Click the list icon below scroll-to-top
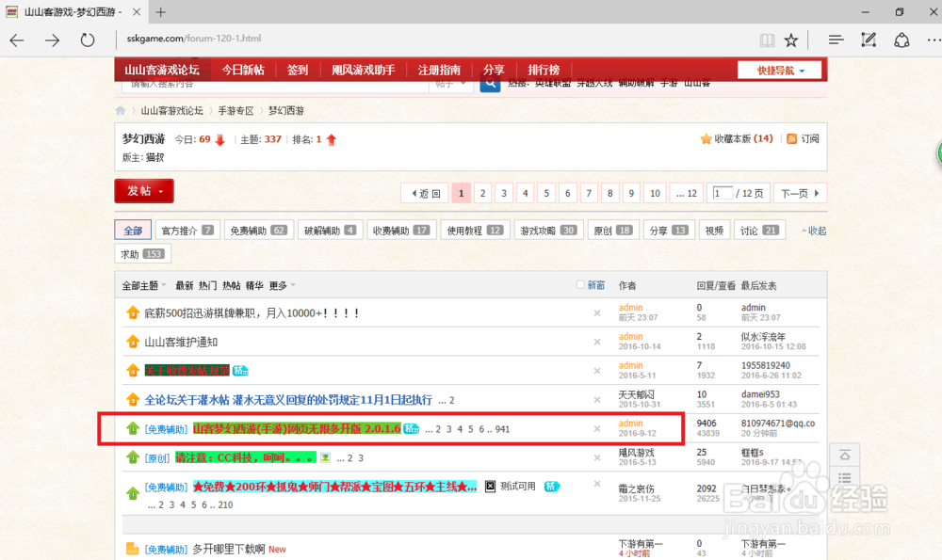This screenshot has height=560, width=942. click(845, 478)
